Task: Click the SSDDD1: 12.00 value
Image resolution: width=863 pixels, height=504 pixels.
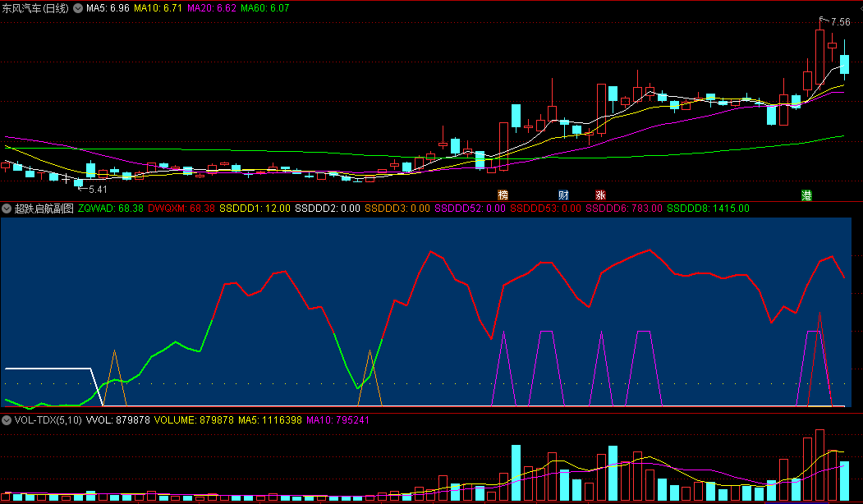Action: [x=255, y=208]
